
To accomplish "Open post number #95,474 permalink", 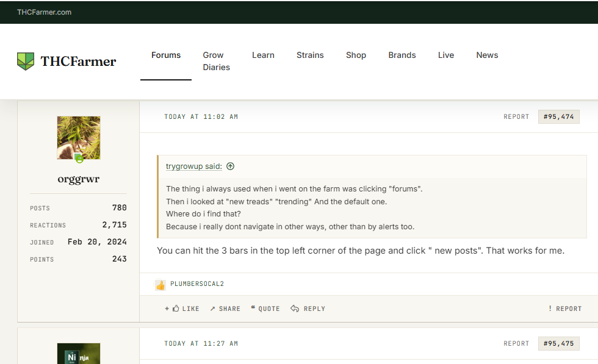I will pos(559,116).
